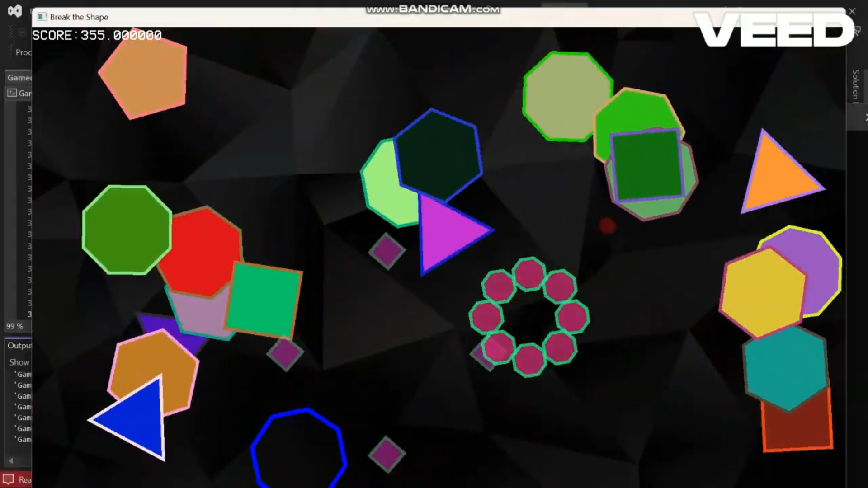Click the horizontal scrollbar in the Output window
This screenshot has width=868, height=488.
tap(18, 461)
